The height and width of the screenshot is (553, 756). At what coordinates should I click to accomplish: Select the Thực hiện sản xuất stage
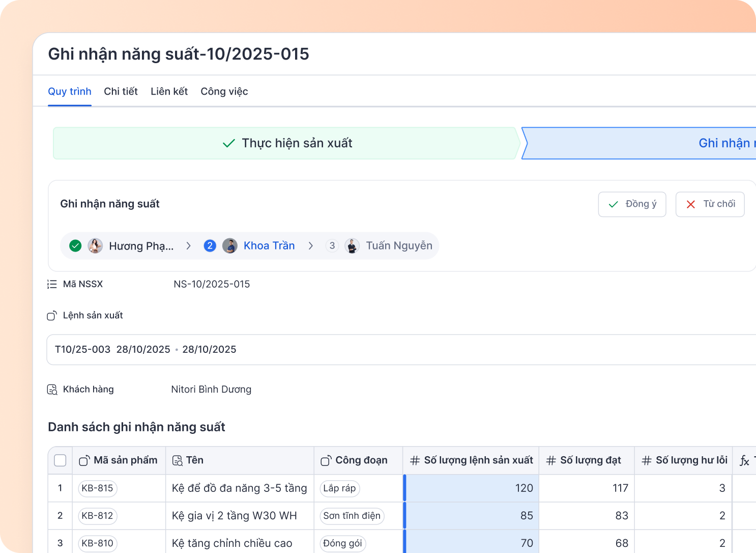(287, 144)
